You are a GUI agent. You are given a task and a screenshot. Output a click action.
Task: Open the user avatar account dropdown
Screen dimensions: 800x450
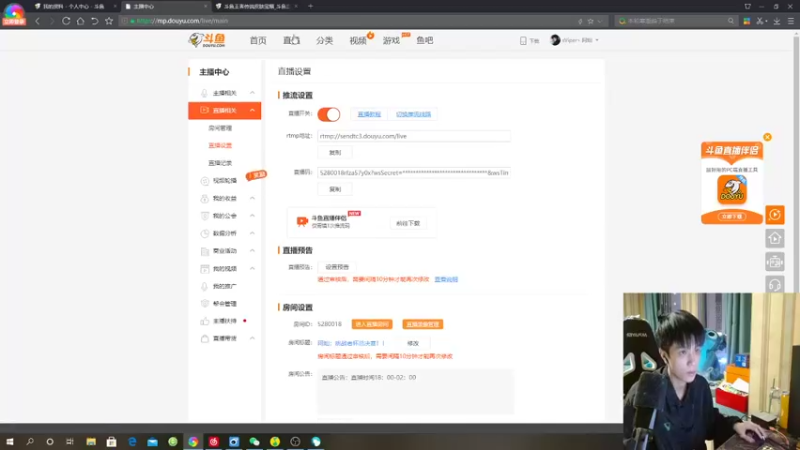[x=574, y=40]
